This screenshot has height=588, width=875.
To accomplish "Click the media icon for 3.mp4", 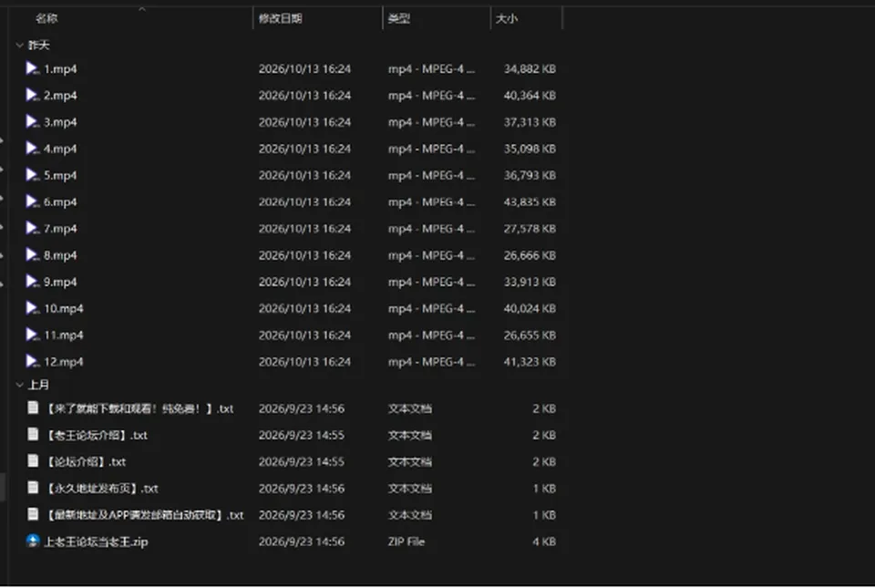I will point(33,121).
